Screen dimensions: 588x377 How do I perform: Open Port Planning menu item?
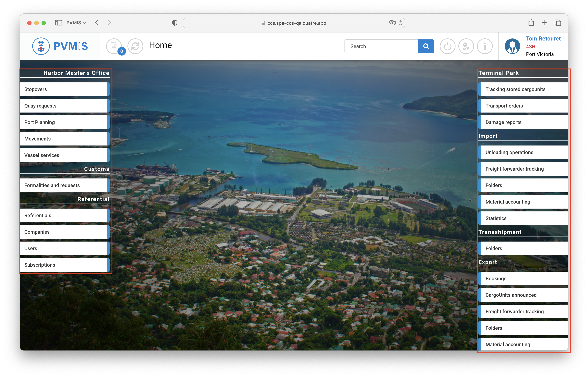coord(65,122)
